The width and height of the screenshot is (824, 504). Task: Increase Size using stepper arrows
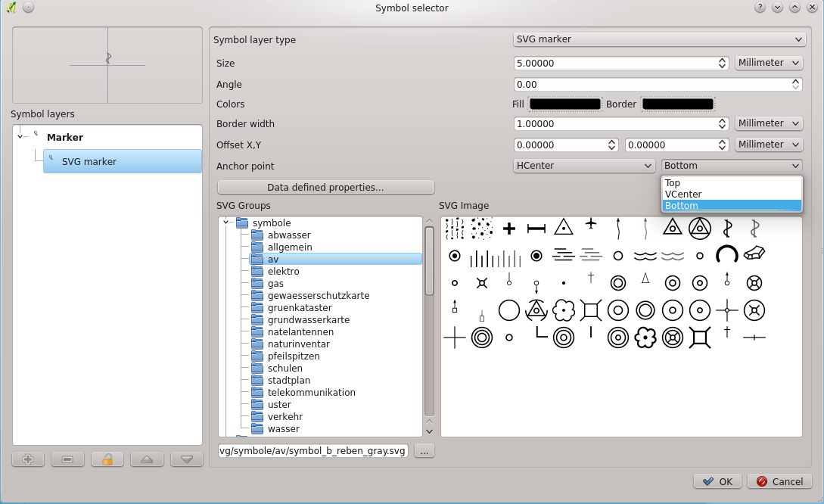[x=723, y=60]
